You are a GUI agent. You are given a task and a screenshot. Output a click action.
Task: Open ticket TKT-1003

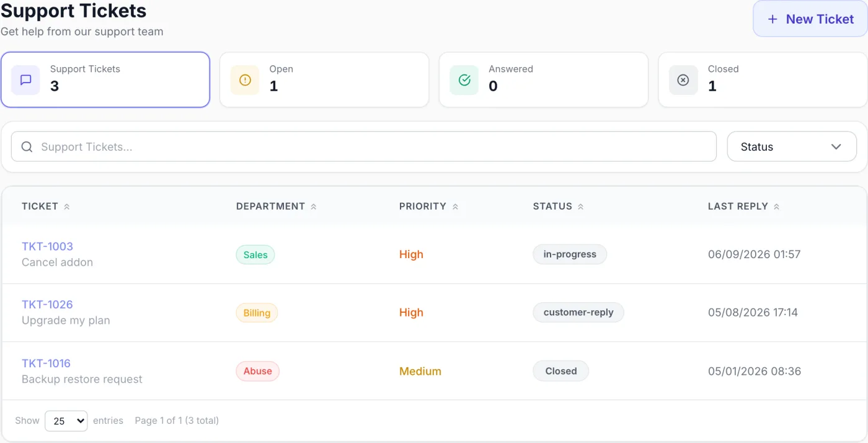coord(47,246)
